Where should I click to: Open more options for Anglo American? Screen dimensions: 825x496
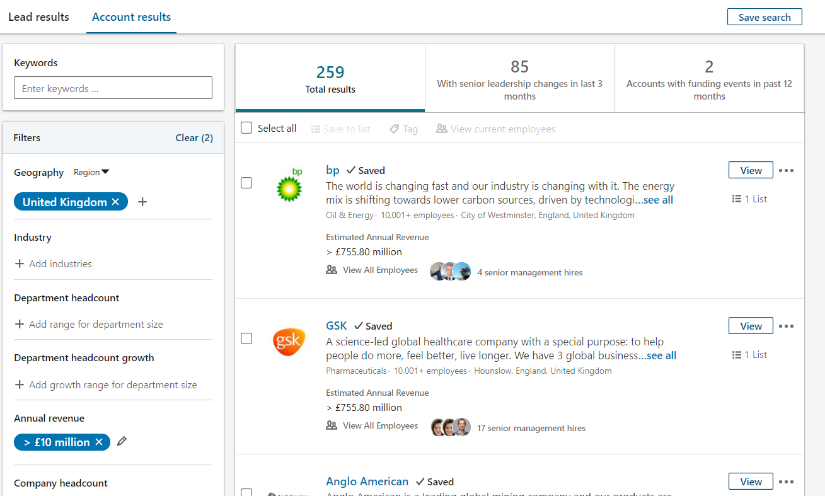(786, 482)
